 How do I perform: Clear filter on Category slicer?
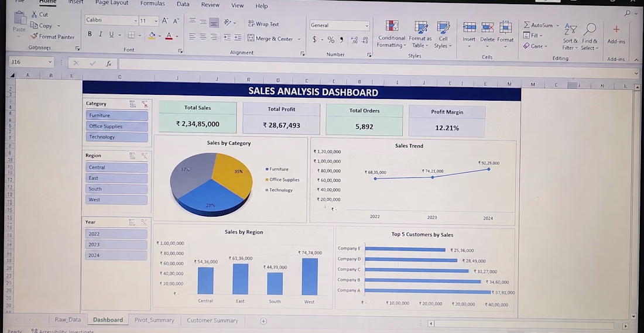144,104
